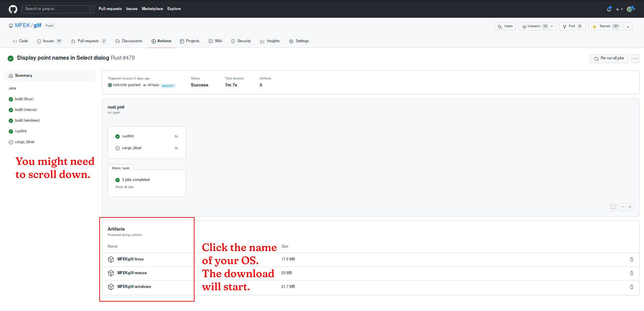Delete the MFEKglif-macos artifact
644x311 pixels.
[x=632, y=273]
